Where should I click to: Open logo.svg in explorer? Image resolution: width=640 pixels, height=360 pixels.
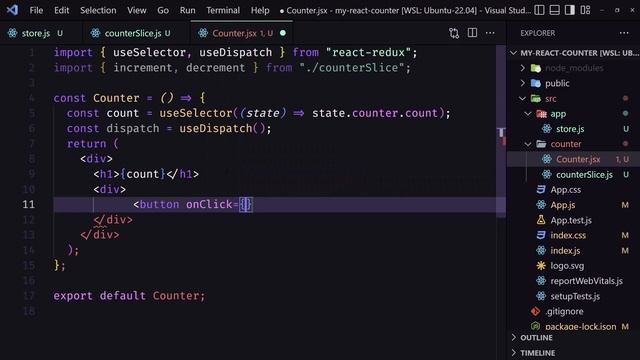567,266
